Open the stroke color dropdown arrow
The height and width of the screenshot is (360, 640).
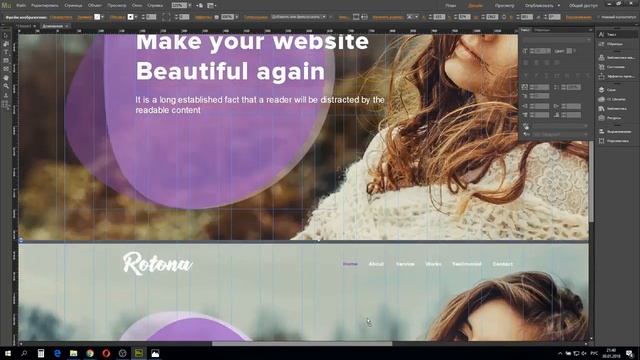click(136, 17)
